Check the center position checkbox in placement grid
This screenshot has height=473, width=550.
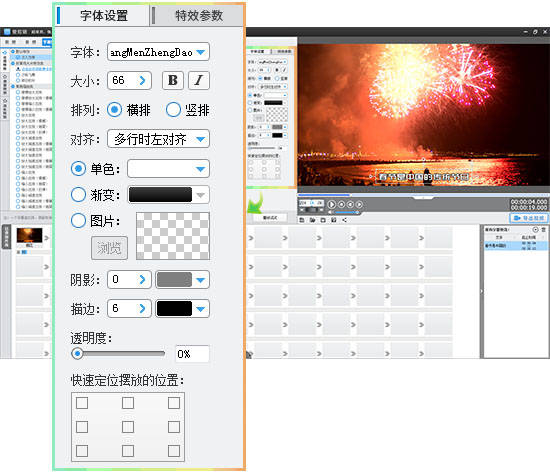click(128, 427)
